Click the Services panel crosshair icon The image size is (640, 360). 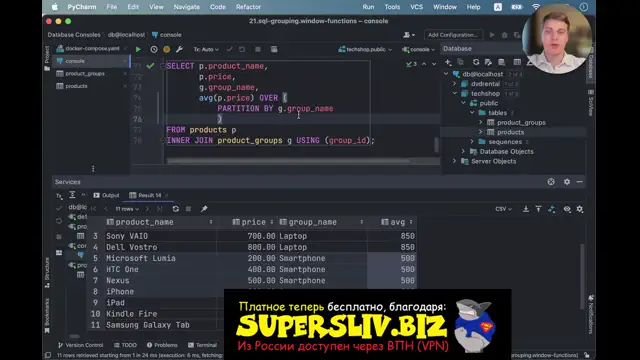click(551, 182)
